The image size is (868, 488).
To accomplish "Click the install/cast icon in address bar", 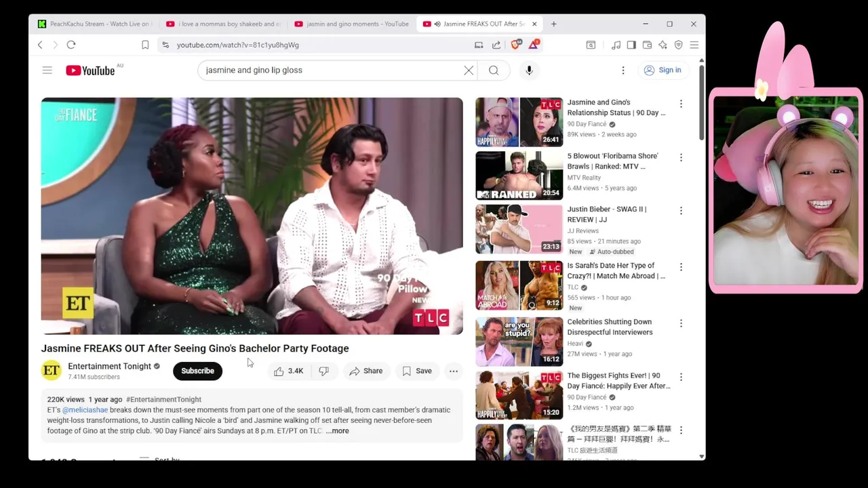I will click(x=479, y=45).
